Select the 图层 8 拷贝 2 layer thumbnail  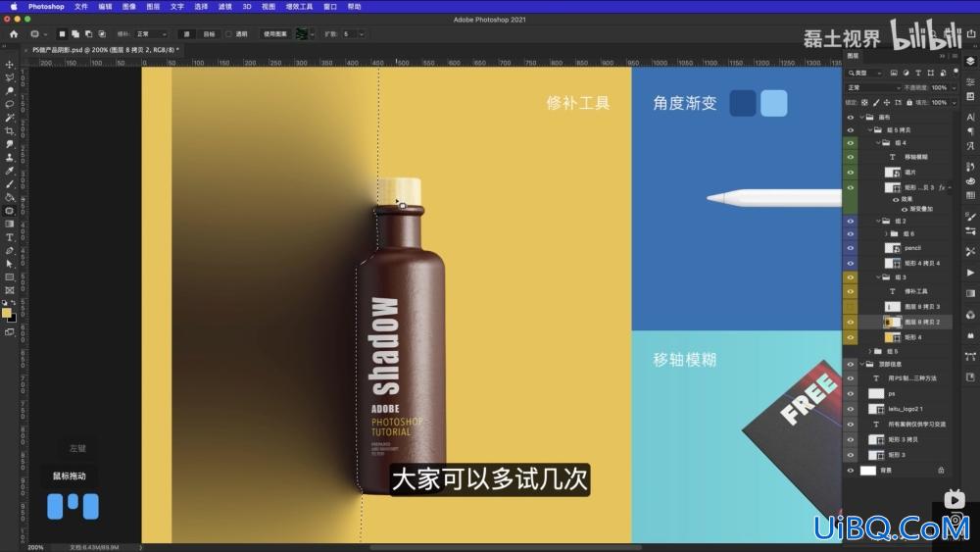pos(892,322)
